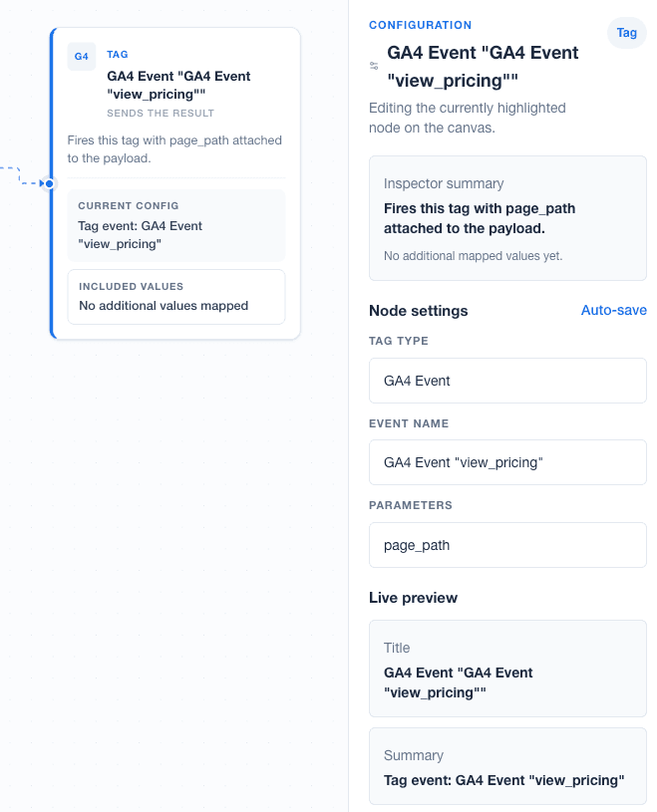The width and height of the screenshot is (657, 812).
Task: Edit the EVENT NAME input field
Action: coord(507,462)
